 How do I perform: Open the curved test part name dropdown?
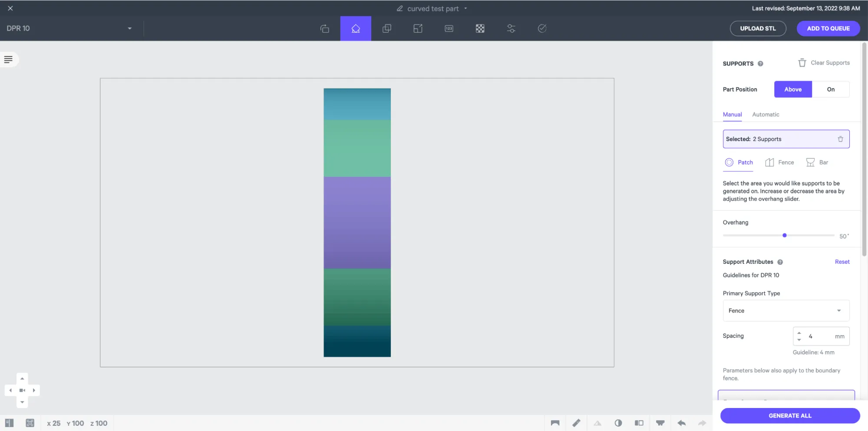pyautogui.click(x=465, y=9)
